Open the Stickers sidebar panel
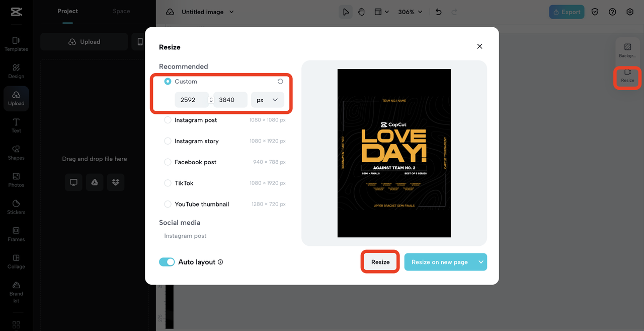Viewport: 644px width, 331px height. coord(16,207)
